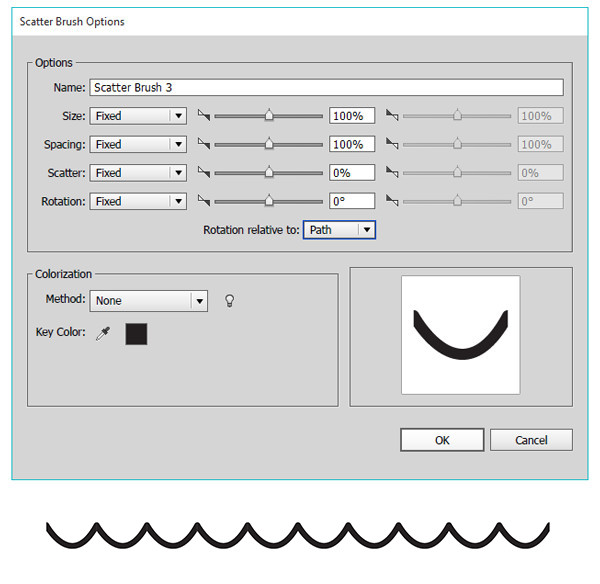The width and height of the screenshot is (600, 584).
Task: Click the "Method:" label
Action: [65, 299]
